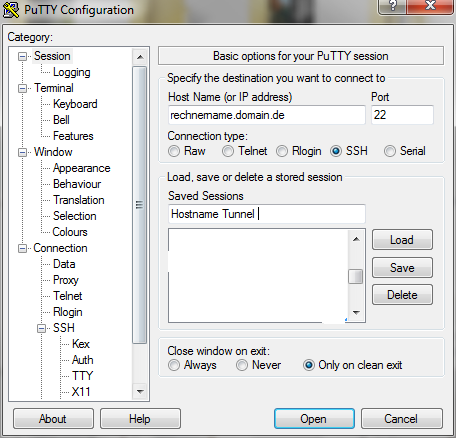The width and height of the screenshot is (456, 438).
Task: Click the Host Name input field
Action: pos(267,115)
